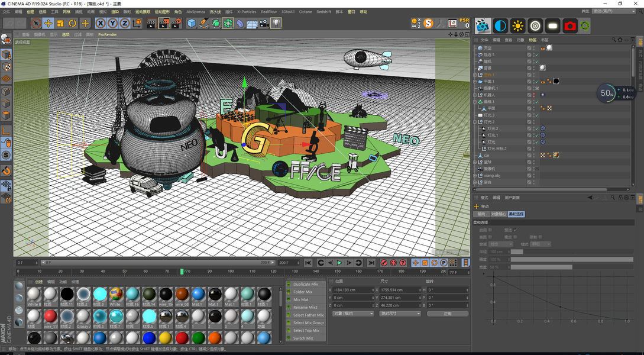Click the yellow sun lighting icon
The height and width of the screenshot is (355, 644).
(517, 26)
